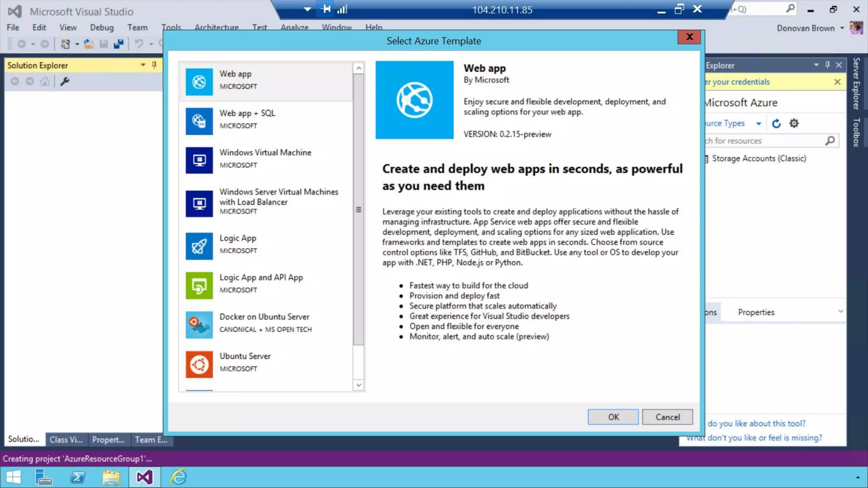Pick the Docker on Ubuntu Server icon
Screen dimensions: 868x488
pos(199,325)
